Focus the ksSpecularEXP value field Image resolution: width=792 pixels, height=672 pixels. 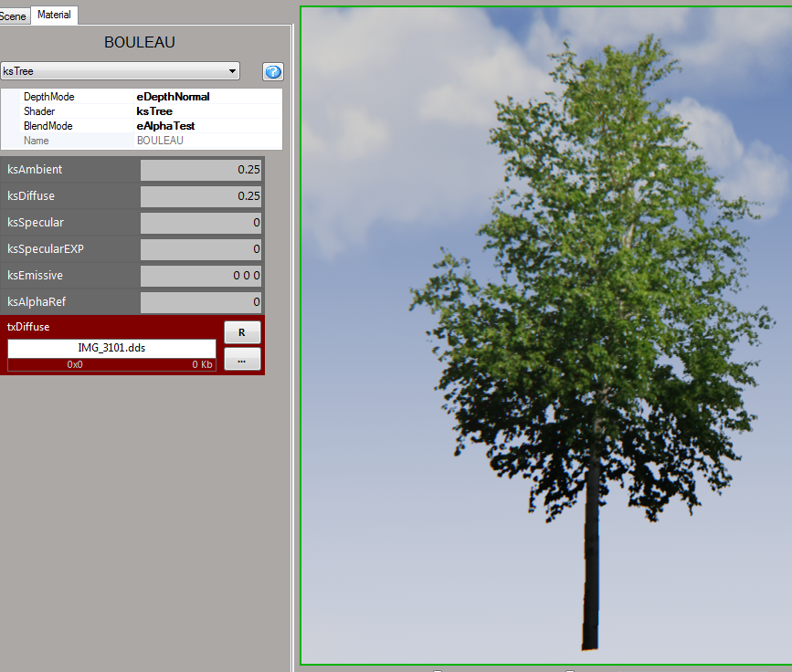point(201,249)
